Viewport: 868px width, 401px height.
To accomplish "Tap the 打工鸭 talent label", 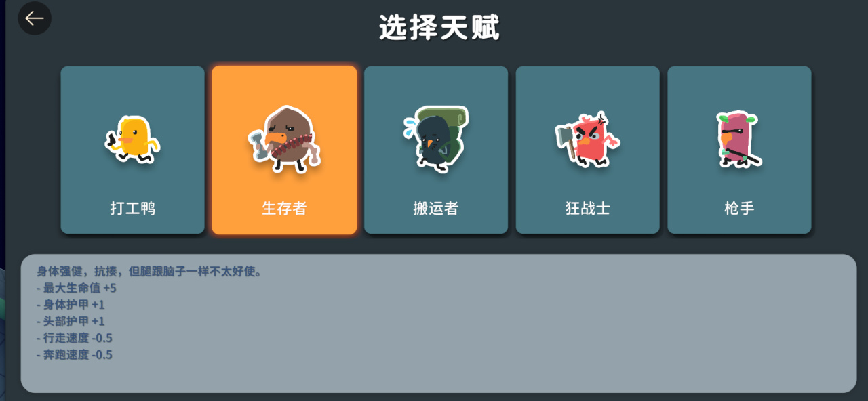I will (x=132, y=208).
